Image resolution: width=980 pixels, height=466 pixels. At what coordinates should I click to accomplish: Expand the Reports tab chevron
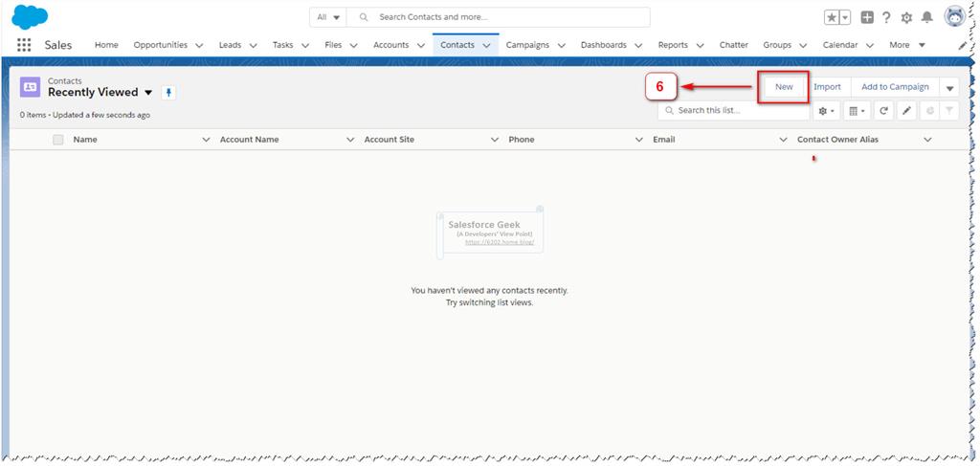point(700,46)
